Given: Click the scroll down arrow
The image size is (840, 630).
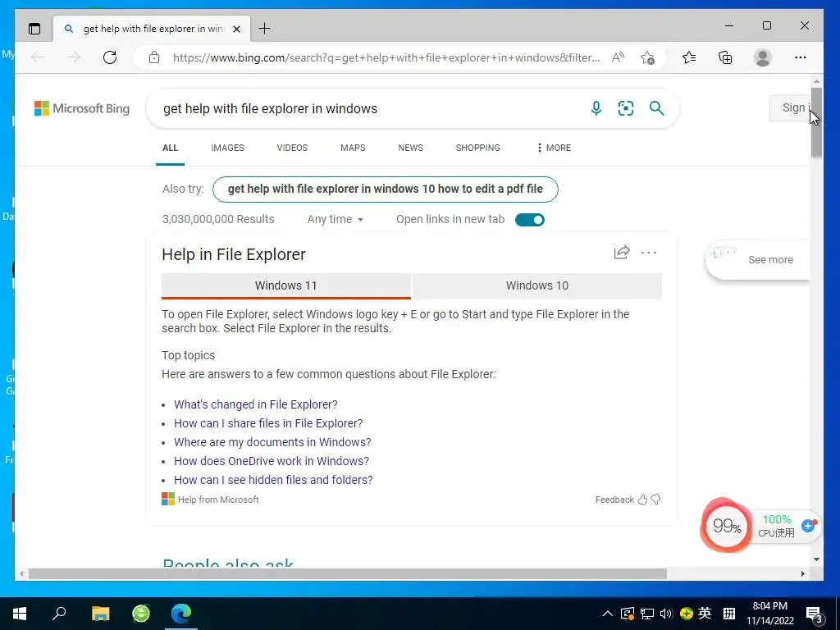Looking at the screenshot, I should point(816,559).
